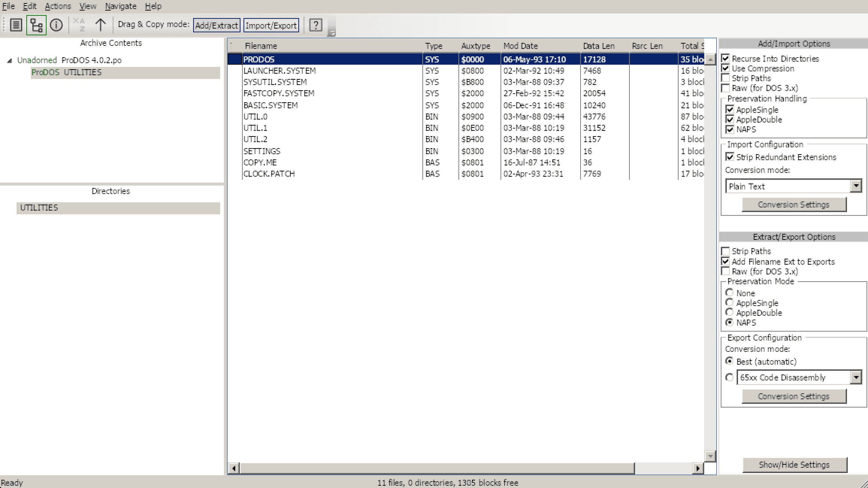Set drag mode to Import/Export
Screen dimensions: 868x488
tap(271, 25)
